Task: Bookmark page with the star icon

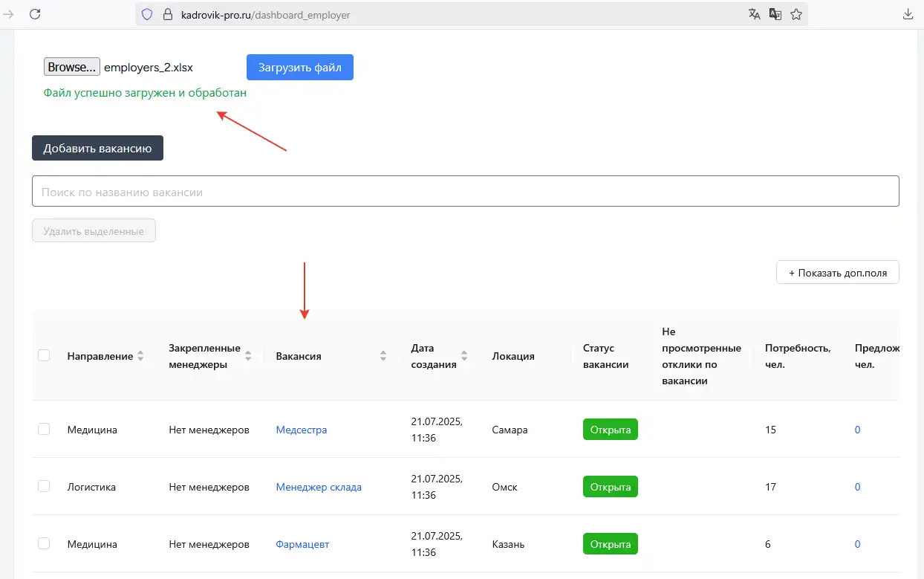Action: coord(796,14)
